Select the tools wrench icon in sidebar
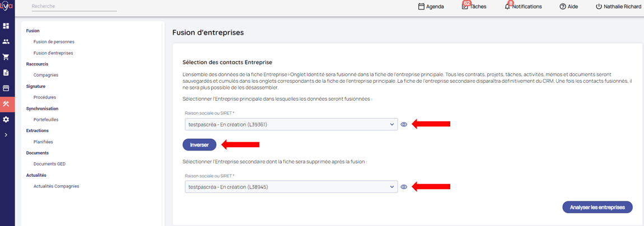The height and width of the screenshot is (226, 644). pyautogui.click(x=6, y=104)
